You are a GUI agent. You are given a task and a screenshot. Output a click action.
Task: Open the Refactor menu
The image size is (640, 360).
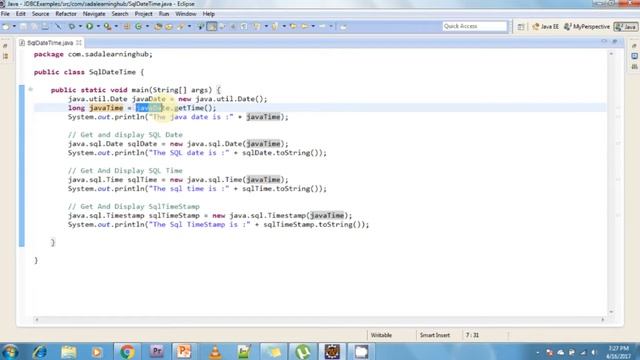(x=66, y=14)
